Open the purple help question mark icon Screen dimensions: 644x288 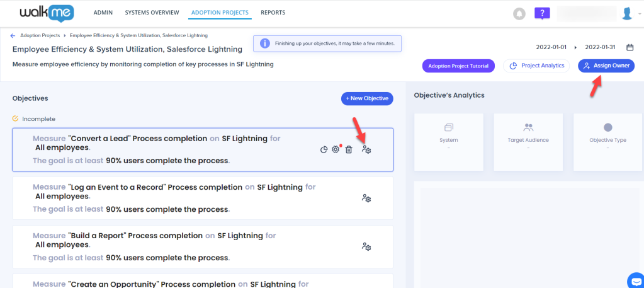point(542,13)
